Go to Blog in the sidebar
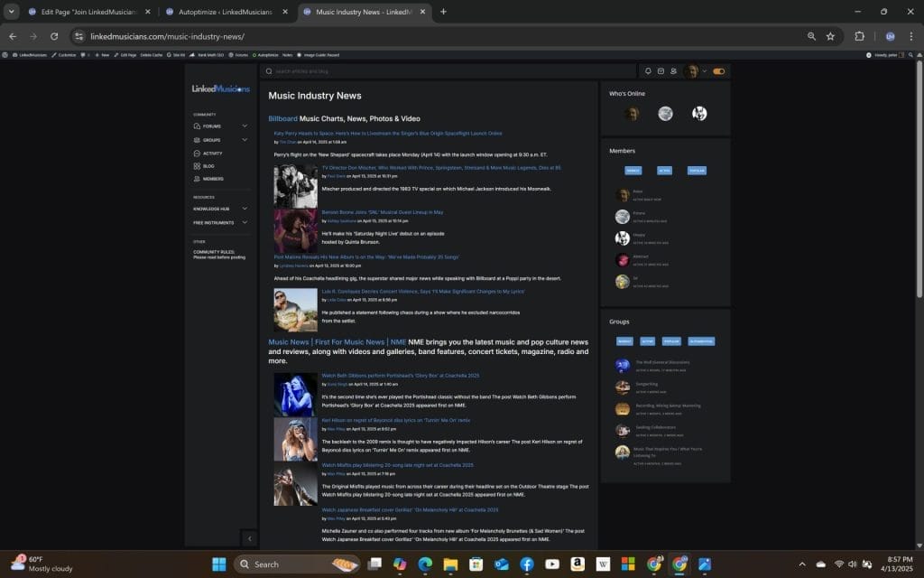 click(x=208, y=166)
